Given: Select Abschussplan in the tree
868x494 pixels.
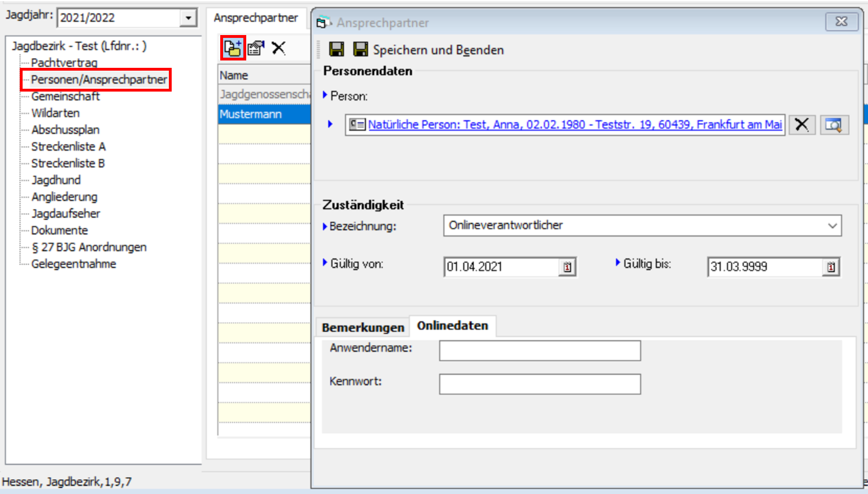Looking at the screenshot, I should pos(65,130).
